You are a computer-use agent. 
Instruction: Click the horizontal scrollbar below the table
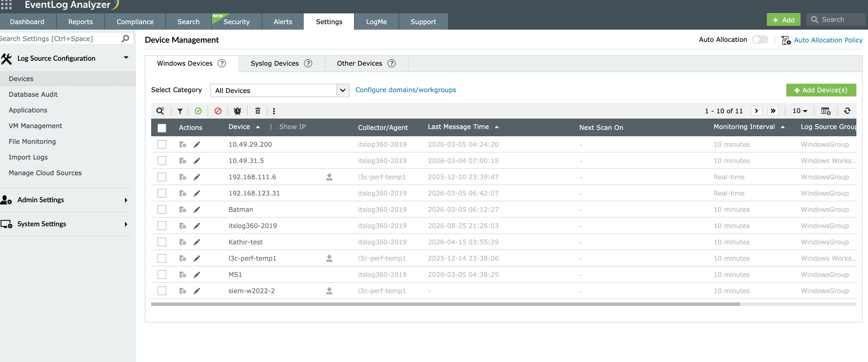click(x=445, y=304)
